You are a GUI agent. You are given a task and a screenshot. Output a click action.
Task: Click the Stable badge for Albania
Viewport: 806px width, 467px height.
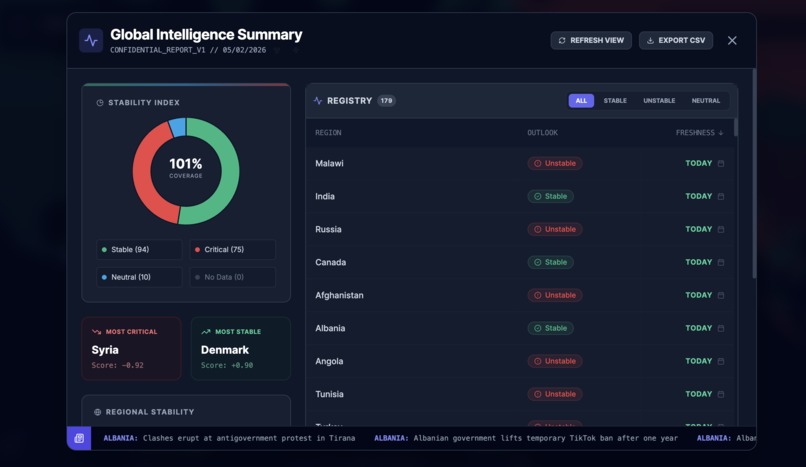[x=550, y=328]
